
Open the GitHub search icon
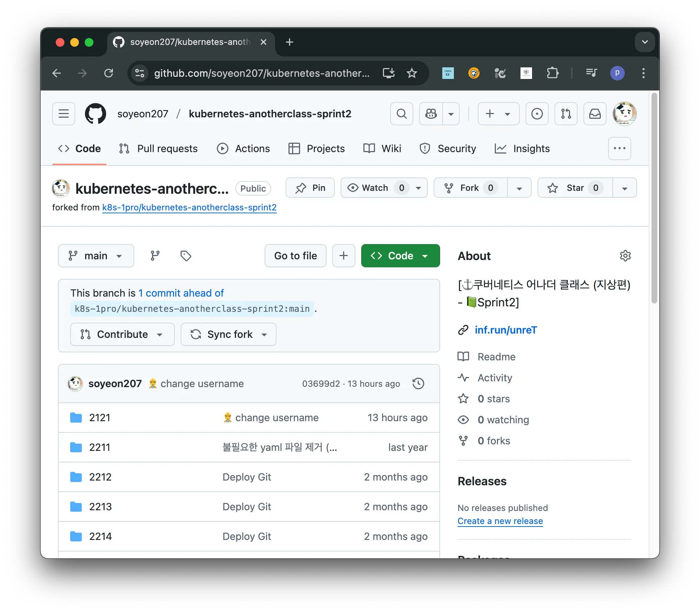tap(401, 114)
